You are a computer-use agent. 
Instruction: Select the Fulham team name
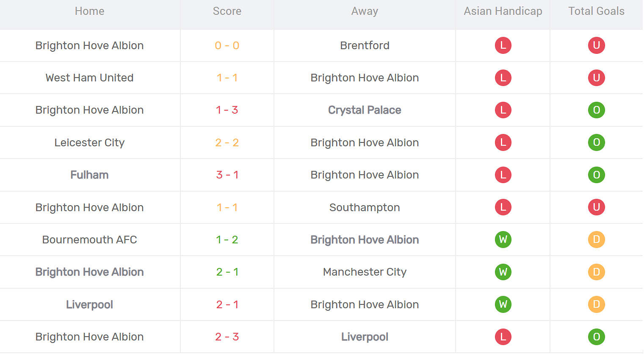(89, 175)
